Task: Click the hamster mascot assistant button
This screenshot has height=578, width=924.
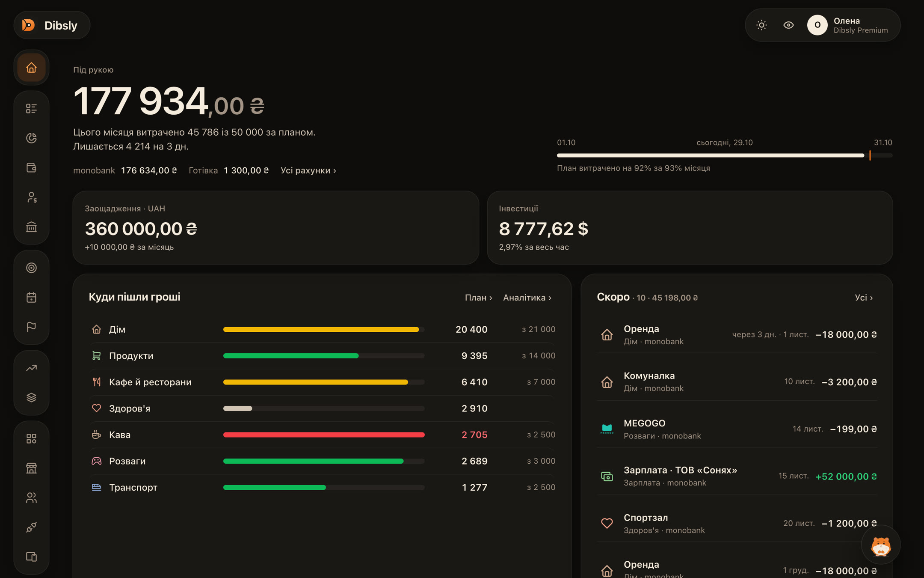Action: pyautogui.click(x=881, y=545)
